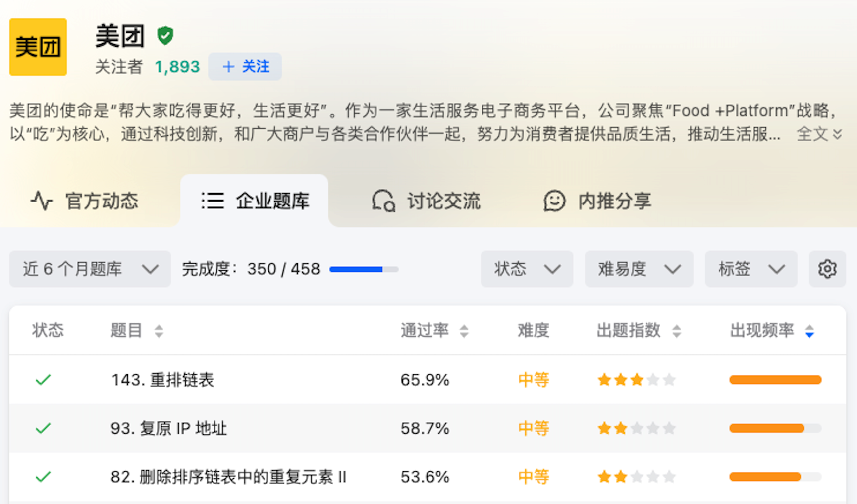The height and width of the screenshot is (504, 857).
Task: Open the 难易度 filter dropdown
Action: point(639,269)
